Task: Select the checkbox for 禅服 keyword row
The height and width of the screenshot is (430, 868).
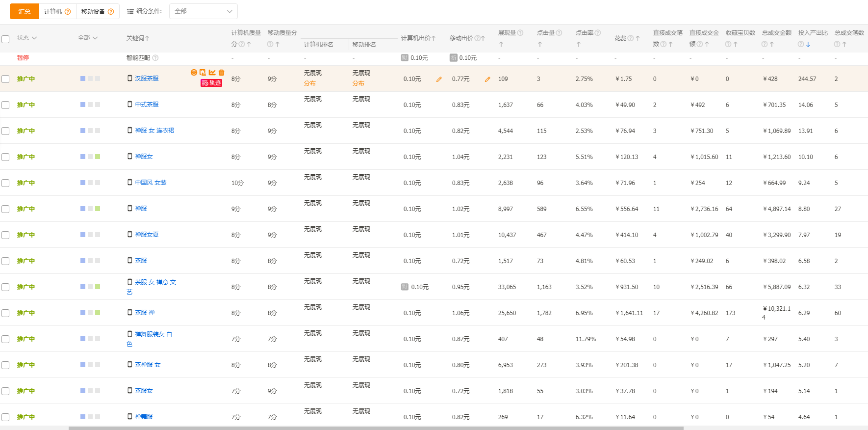Action: pyautogui.click(x=5, y=209)
